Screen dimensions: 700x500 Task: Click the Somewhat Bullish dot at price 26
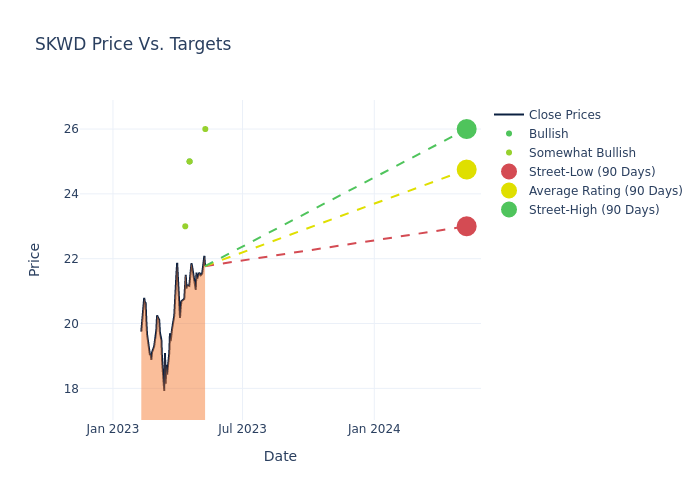tap(205, 129)
